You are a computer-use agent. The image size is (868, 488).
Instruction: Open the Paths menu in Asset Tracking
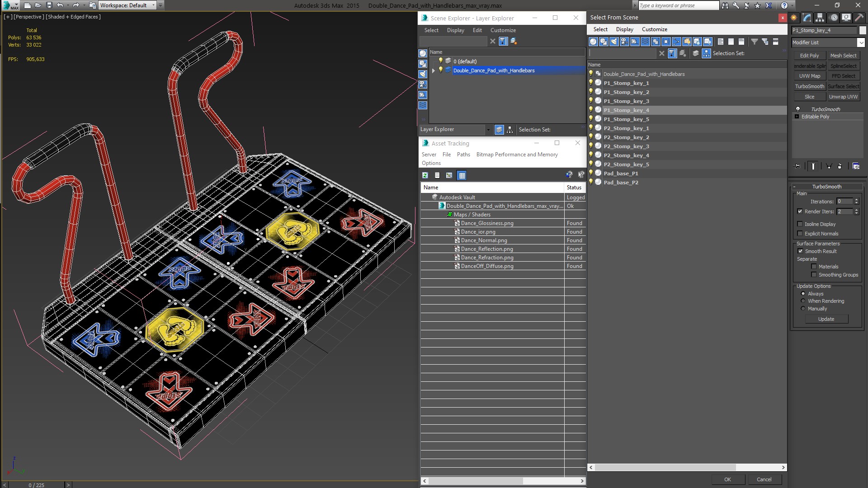(x=463, y=155)
